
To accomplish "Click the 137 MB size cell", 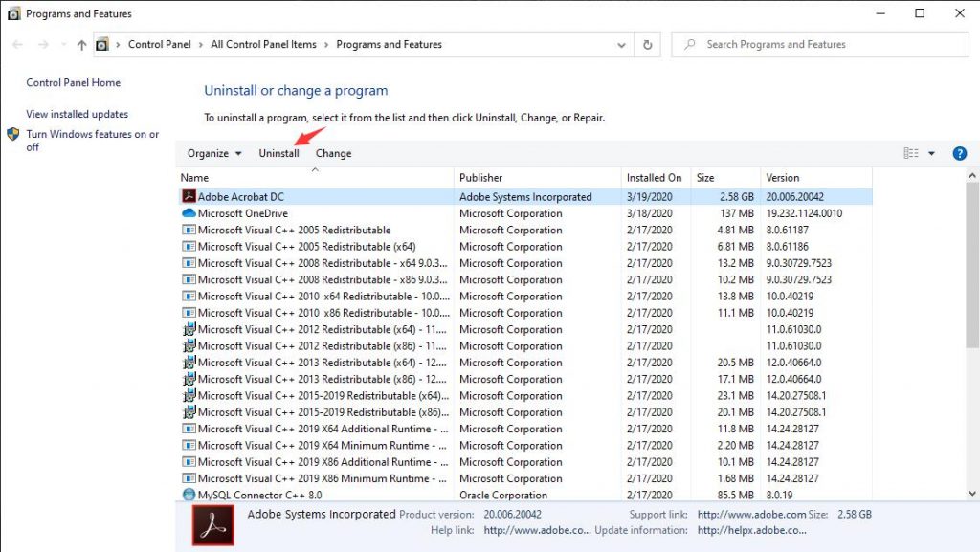I will [x=737, y=213].
